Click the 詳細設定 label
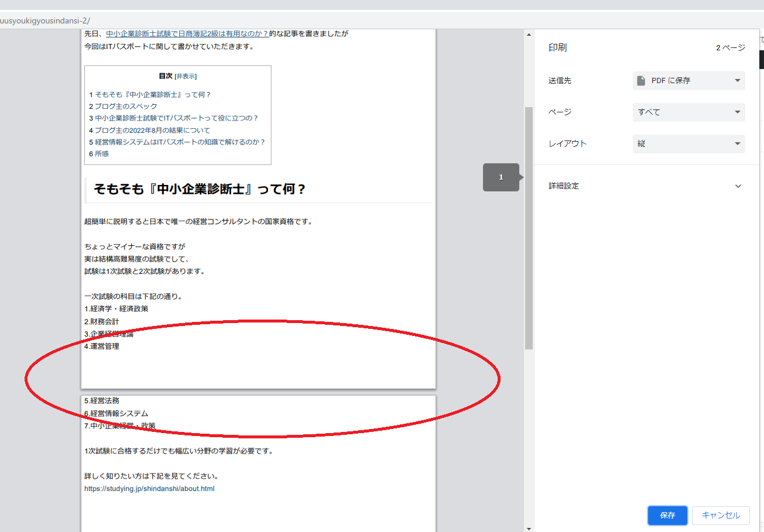 564,186
